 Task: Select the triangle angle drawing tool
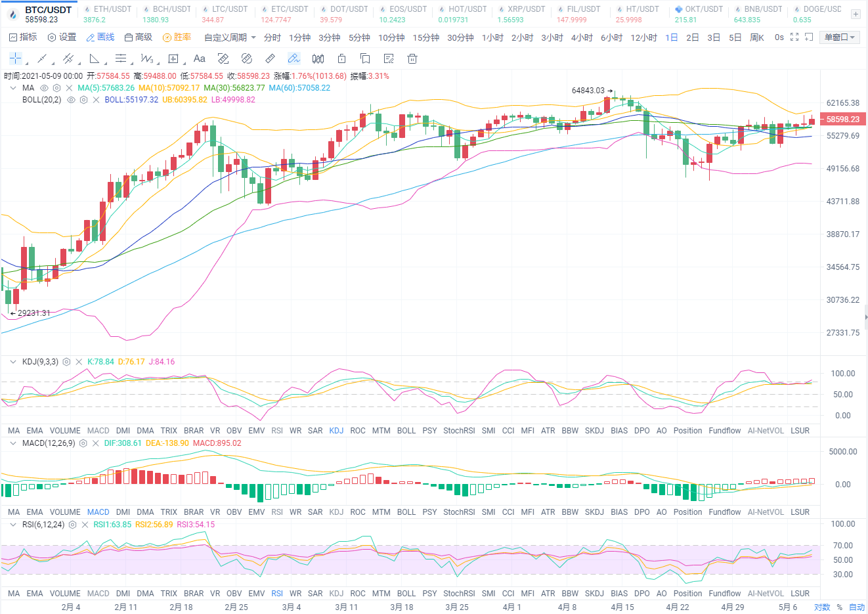point(95,58)
